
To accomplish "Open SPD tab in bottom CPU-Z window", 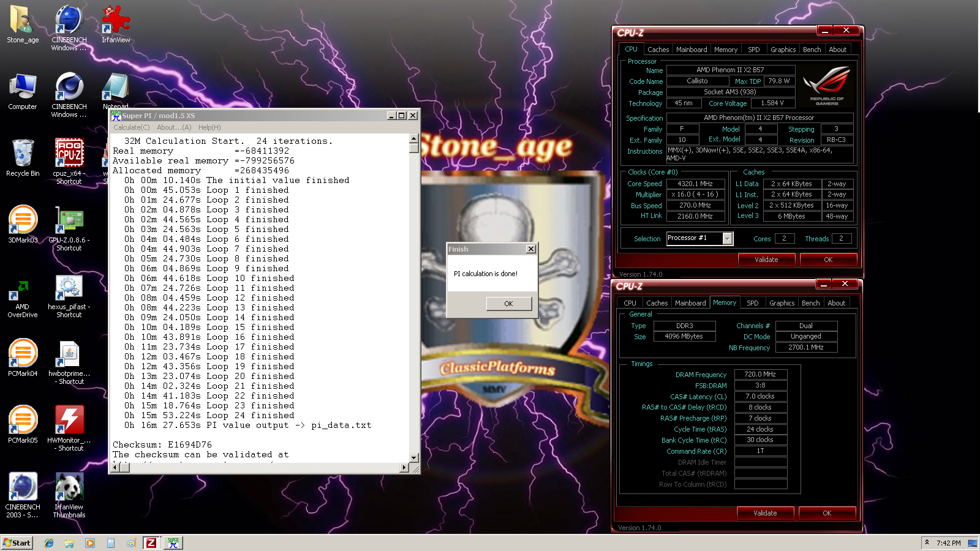I will 753,303.
